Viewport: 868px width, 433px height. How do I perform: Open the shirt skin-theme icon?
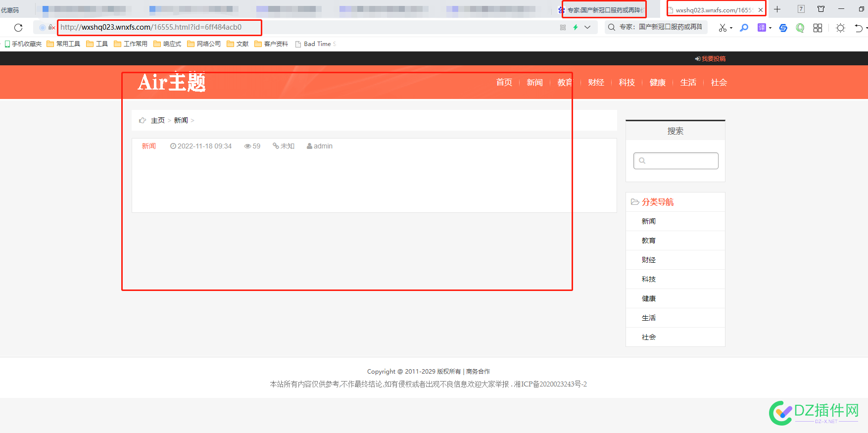(821, 9)
